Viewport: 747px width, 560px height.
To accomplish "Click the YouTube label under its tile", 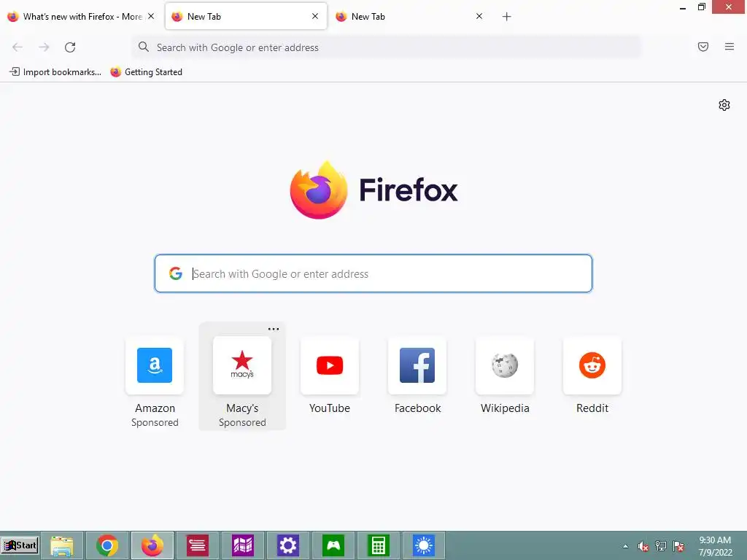I will coord(330,408).
